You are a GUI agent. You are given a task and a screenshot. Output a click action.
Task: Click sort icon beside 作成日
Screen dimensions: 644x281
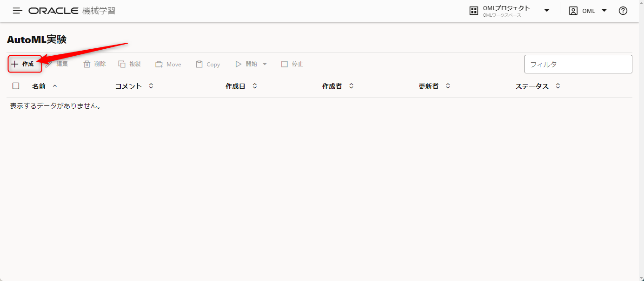click(255, 86)
